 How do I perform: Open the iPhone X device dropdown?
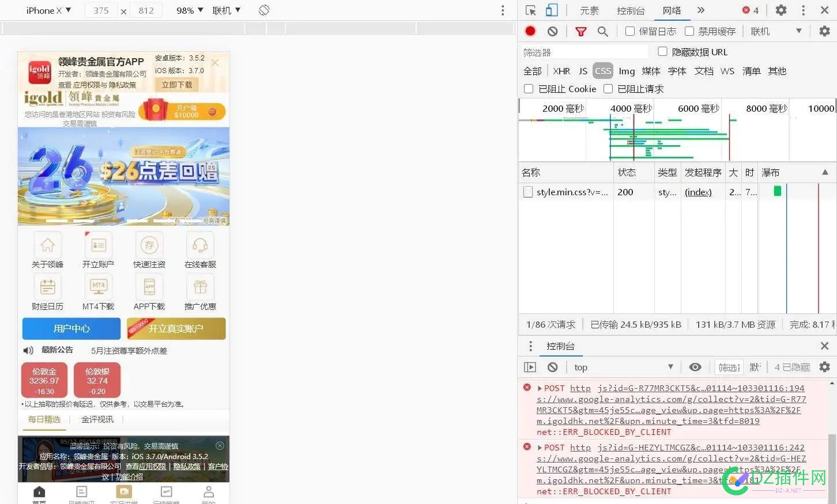click(x=49, y=10)
